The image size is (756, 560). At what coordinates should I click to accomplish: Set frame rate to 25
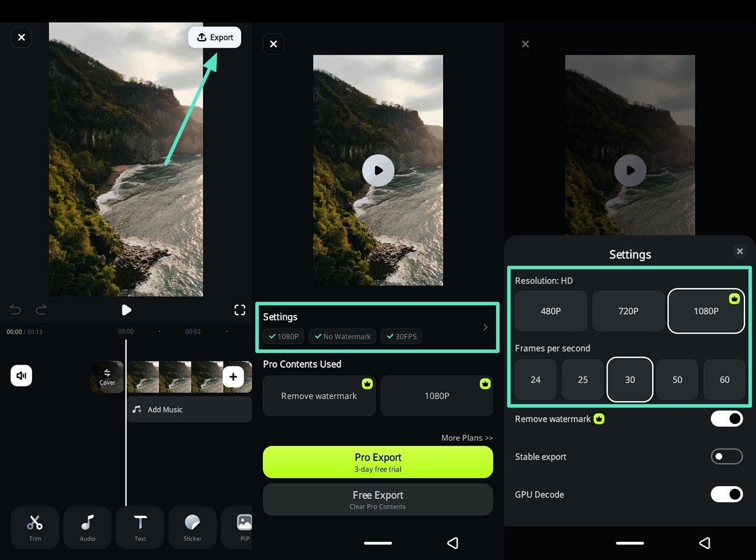click(x=583, y=380)
